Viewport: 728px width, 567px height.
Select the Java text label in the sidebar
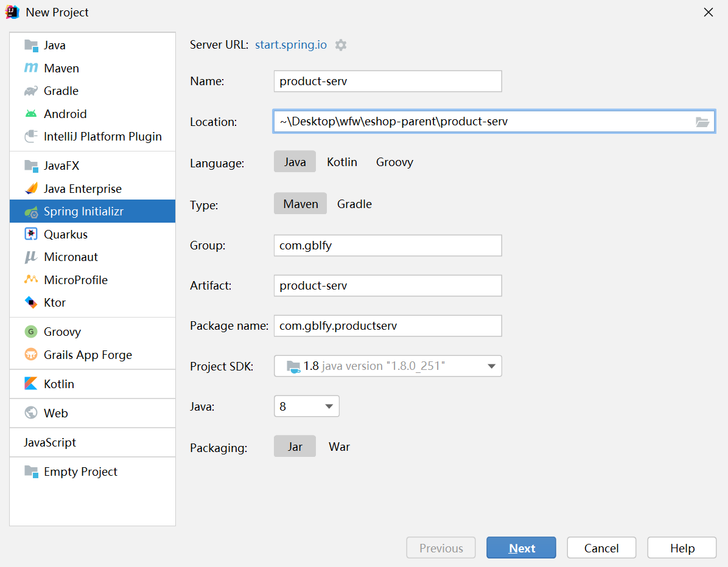click(x=54, y=46)
